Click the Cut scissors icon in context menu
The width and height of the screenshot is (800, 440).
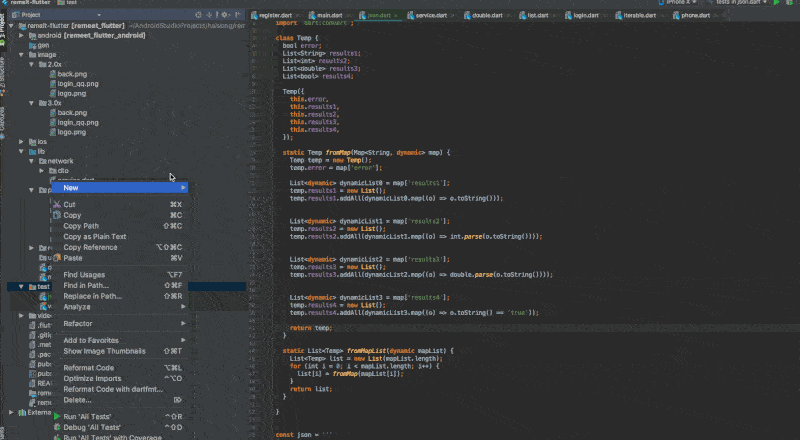pos(55,204)
